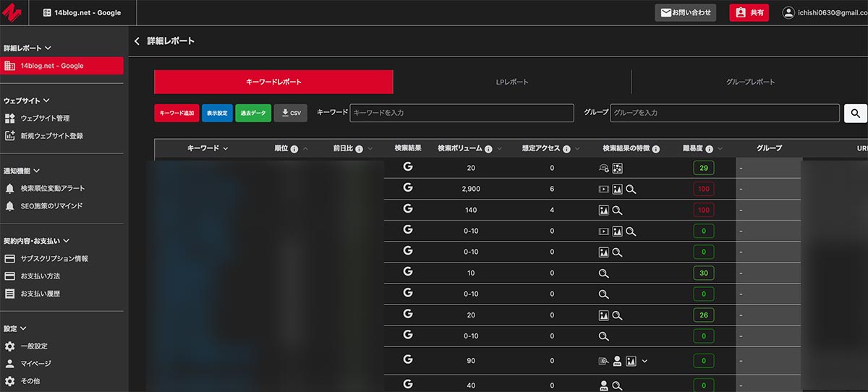The image size is (868, 392).
Task: Select the 14blog.net - Google tab in top bar
Action: coord(82,13)
